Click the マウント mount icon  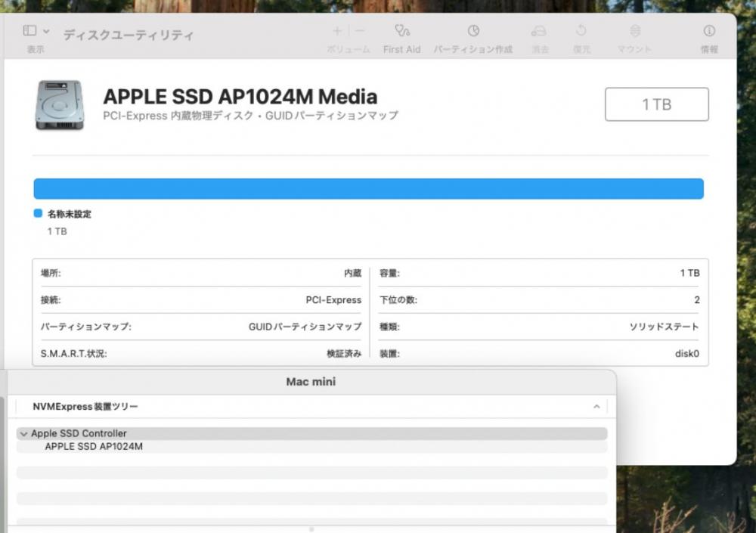[x=635, y=31]
